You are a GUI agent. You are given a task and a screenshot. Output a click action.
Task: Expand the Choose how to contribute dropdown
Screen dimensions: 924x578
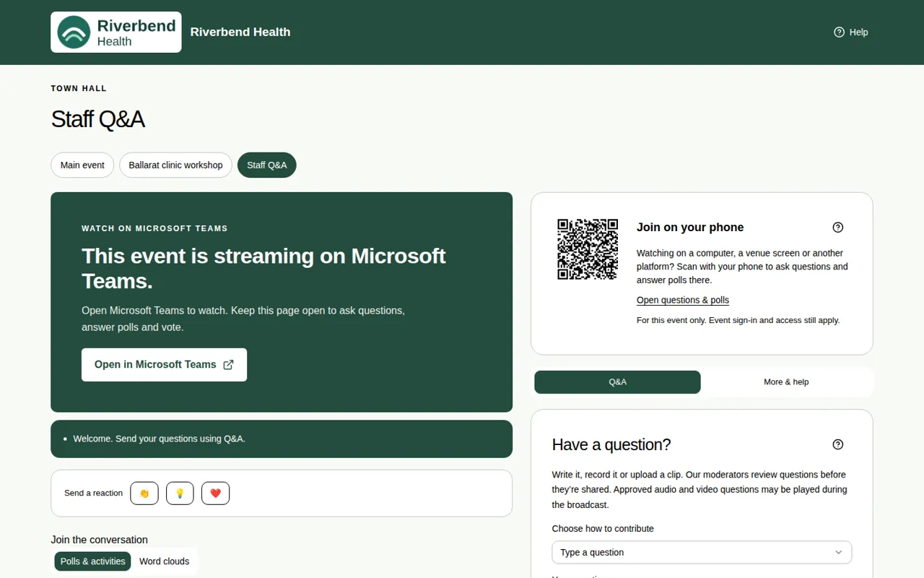702,553
